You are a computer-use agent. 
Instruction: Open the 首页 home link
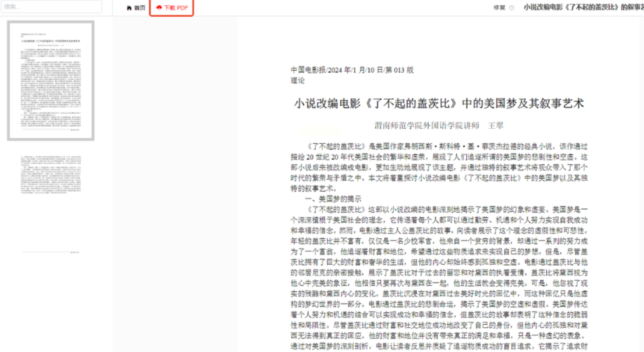[139, 8]
